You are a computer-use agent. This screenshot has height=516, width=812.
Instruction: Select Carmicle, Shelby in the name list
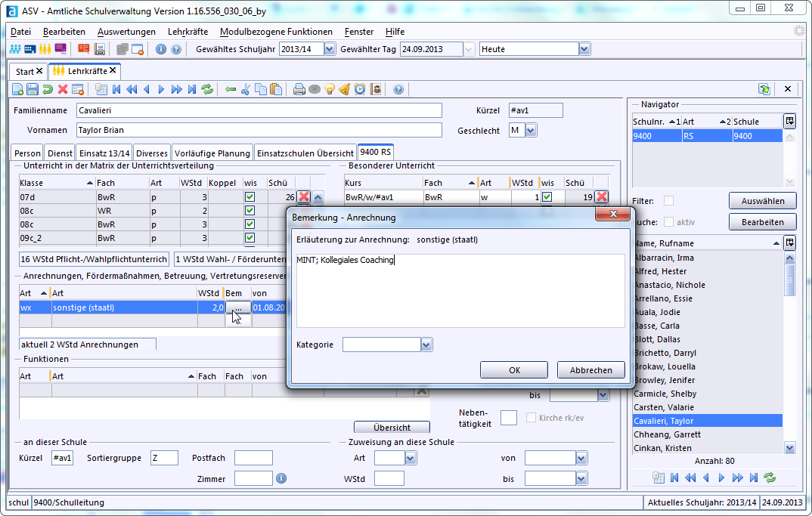(708, 394)
